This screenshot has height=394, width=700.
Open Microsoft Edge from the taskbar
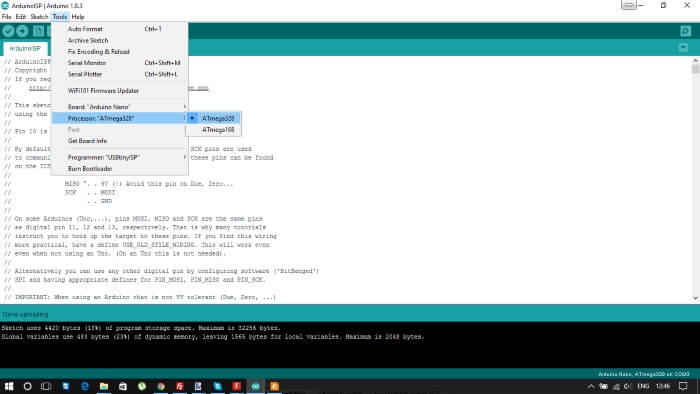point(85,386)
